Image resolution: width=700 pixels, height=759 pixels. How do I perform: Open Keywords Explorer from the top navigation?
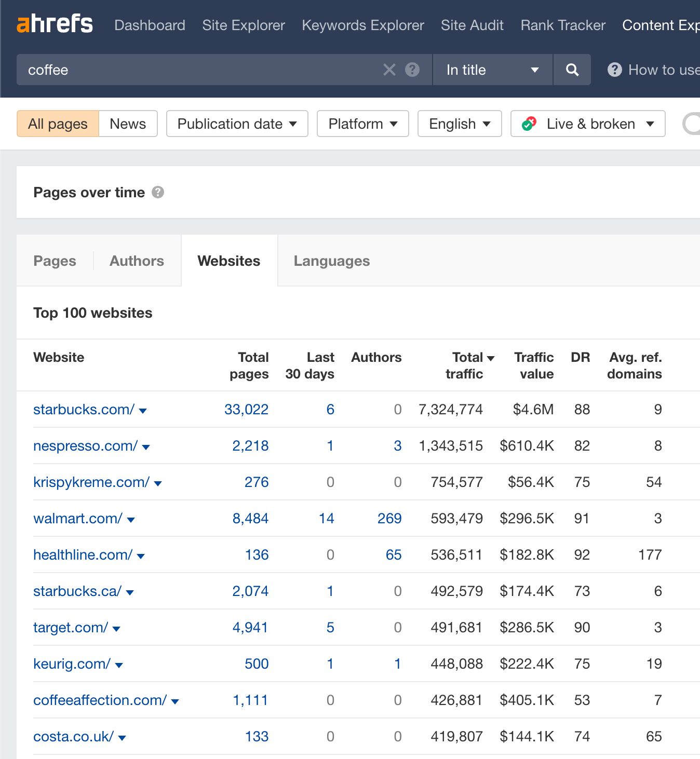coord(362,25)
